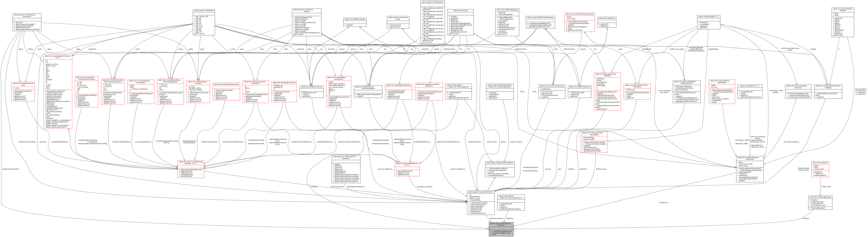Open the adore::fun::SPRNonCoercive node
The width and height of the screenshot is (868, 237).
pyautogui.click(x=311, y=92)
